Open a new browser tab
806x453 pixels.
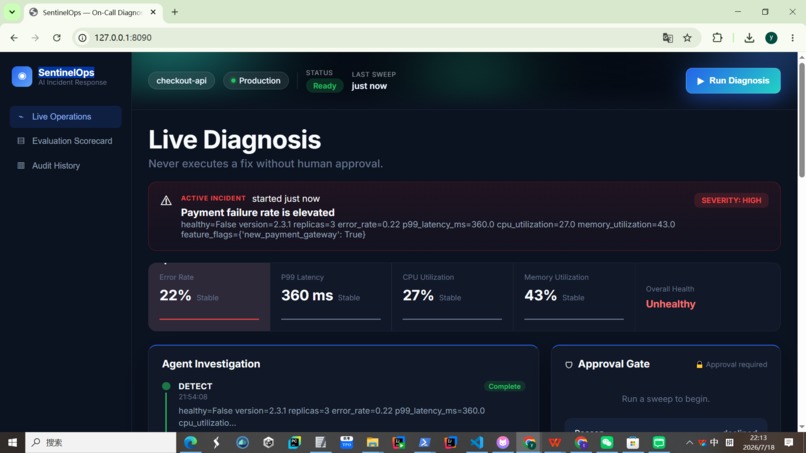point(175,12)
